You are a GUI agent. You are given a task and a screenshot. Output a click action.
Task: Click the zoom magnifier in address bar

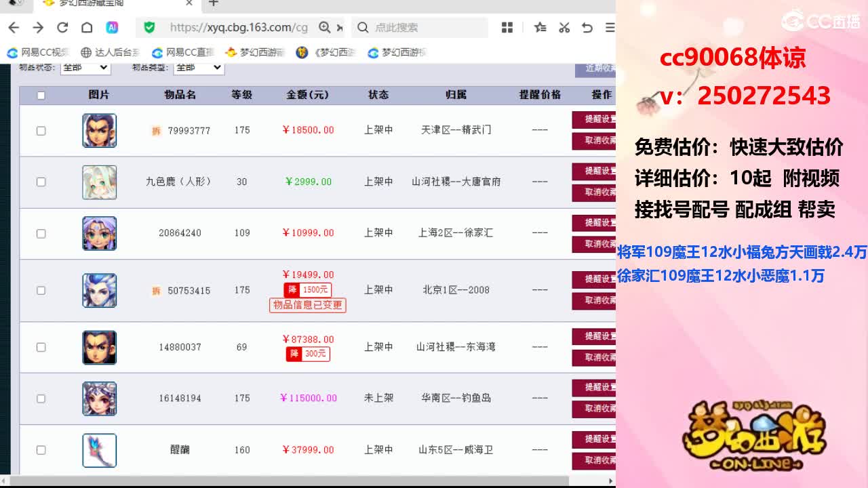(x=325, y=27)
